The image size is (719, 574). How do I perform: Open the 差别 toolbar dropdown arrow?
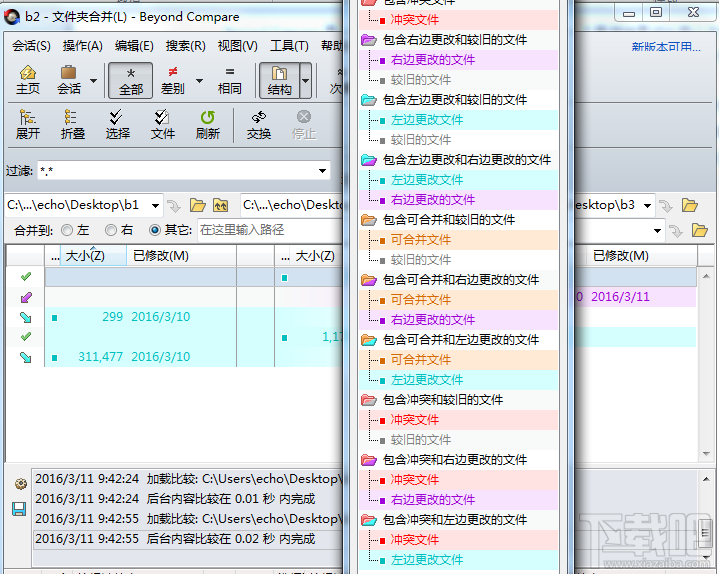tap(199, 81)
